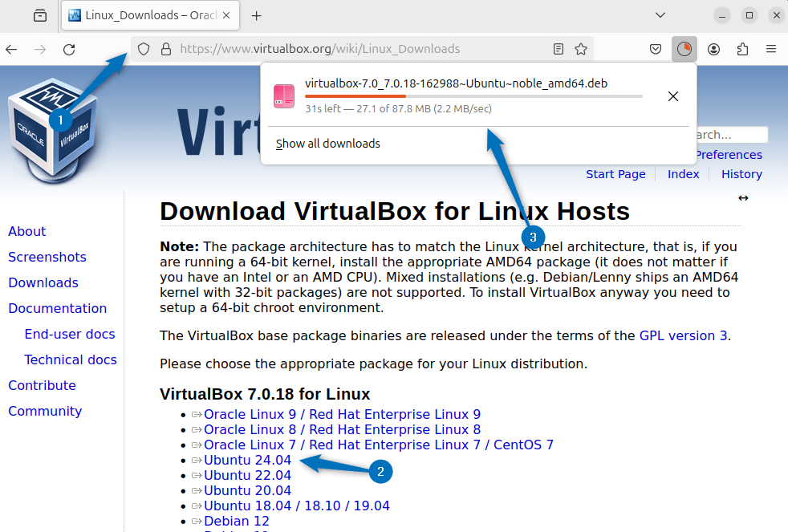The height and width of the screenshot is (532, 788).
Task: Expand the list all tabs chevron
Action: (x=660, y=15)
